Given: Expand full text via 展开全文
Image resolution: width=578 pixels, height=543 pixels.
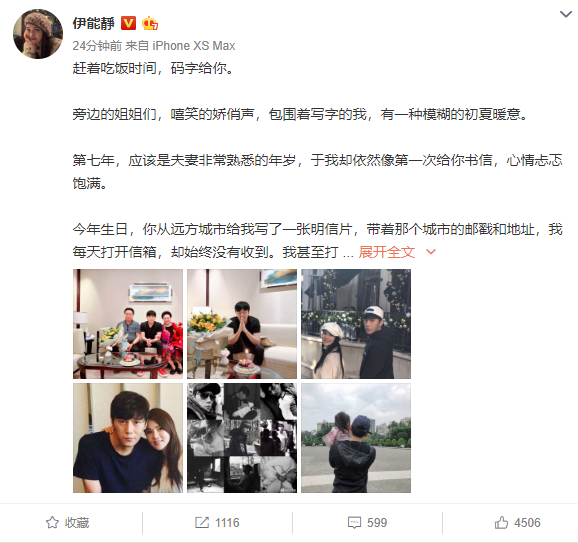Looking at the screenshot, I should tap(387, 252).
